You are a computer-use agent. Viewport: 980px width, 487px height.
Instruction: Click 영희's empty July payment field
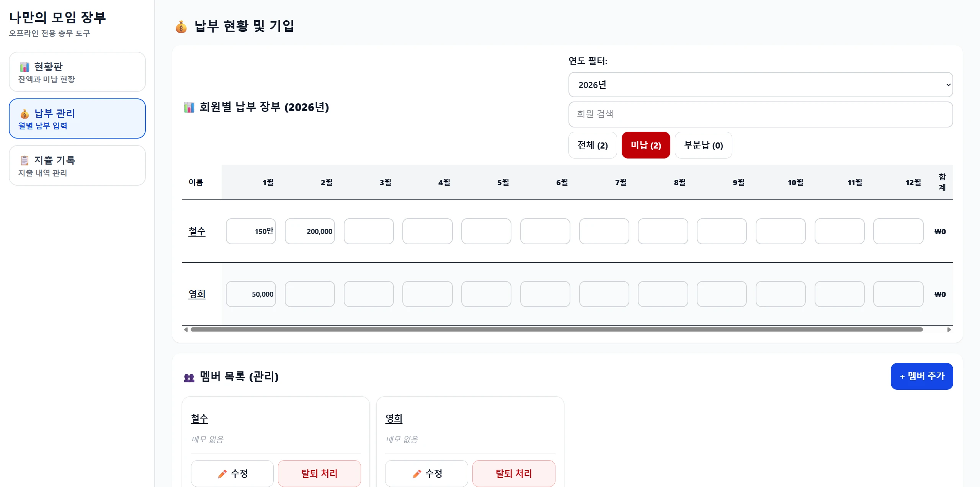coord(604,294)
